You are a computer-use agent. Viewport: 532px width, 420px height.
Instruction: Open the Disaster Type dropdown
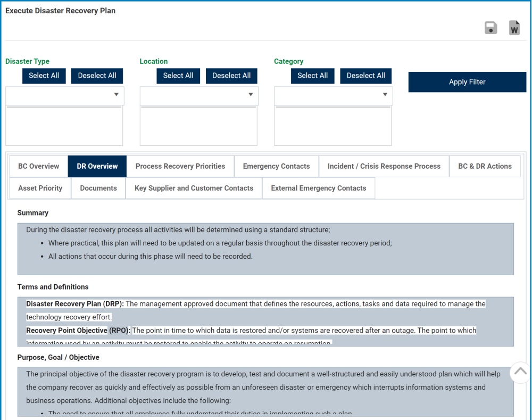[x=64, y=95]
